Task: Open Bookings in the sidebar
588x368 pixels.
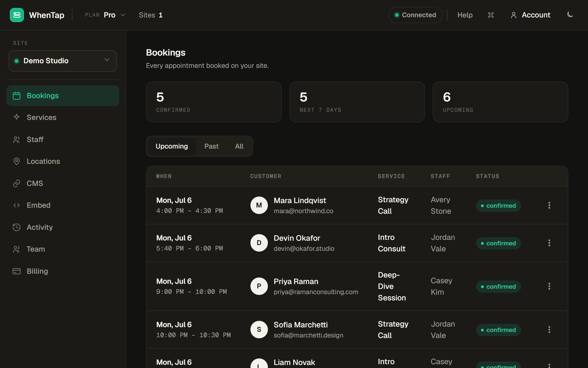Action: point(63,96)
